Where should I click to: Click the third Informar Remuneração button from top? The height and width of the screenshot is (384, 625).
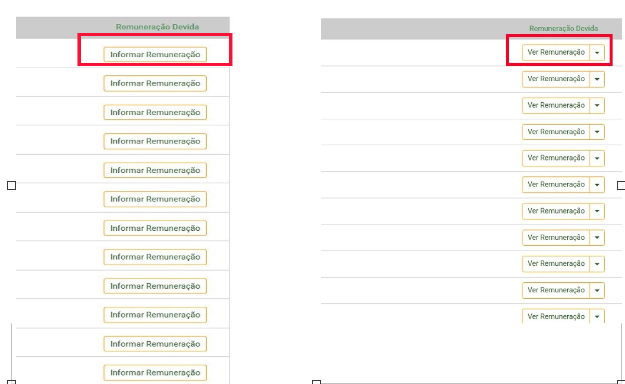pos(155,112)
